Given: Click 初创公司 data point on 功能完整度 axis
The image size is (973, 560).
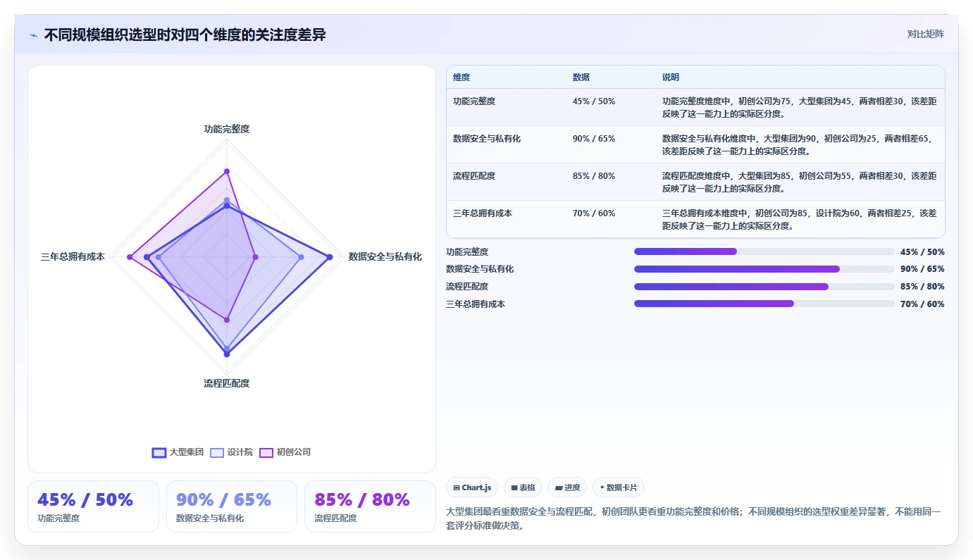Looking at the screenshot, I should (227, 171).
